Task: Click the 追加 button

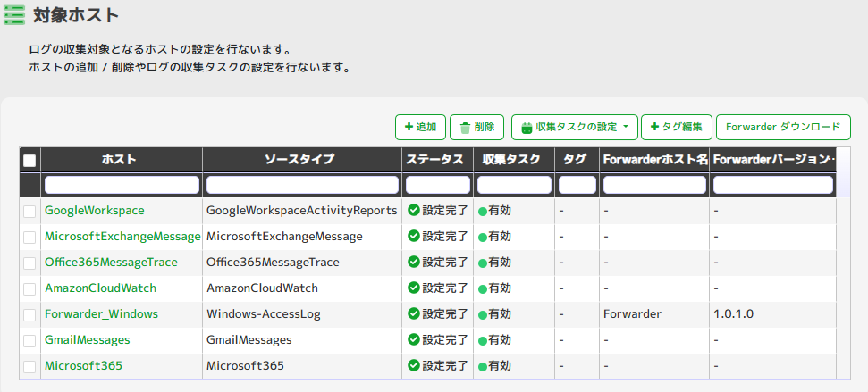Action: pyautogui.click(x=421, y=127)
